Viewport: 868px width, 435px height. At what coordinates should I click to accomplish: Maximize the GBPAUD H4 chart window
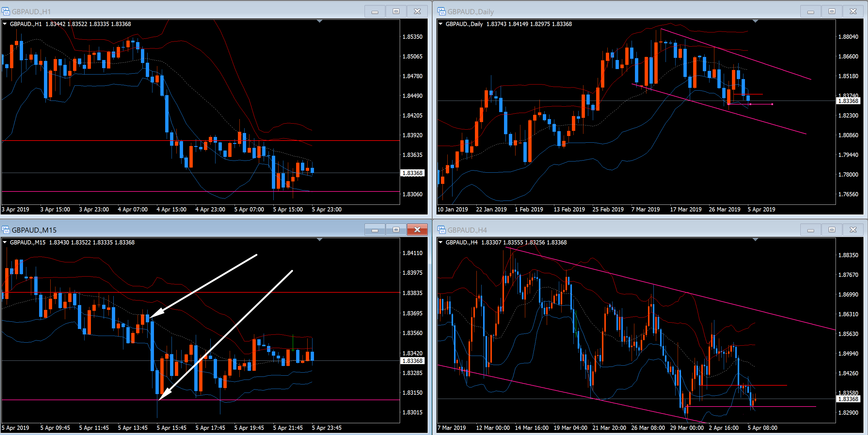[x=832, y=230]
